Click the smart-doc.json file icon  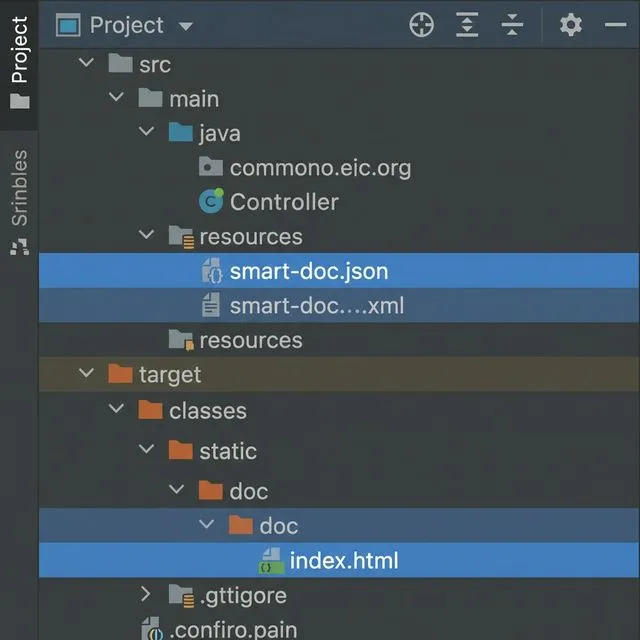[212, 271]
